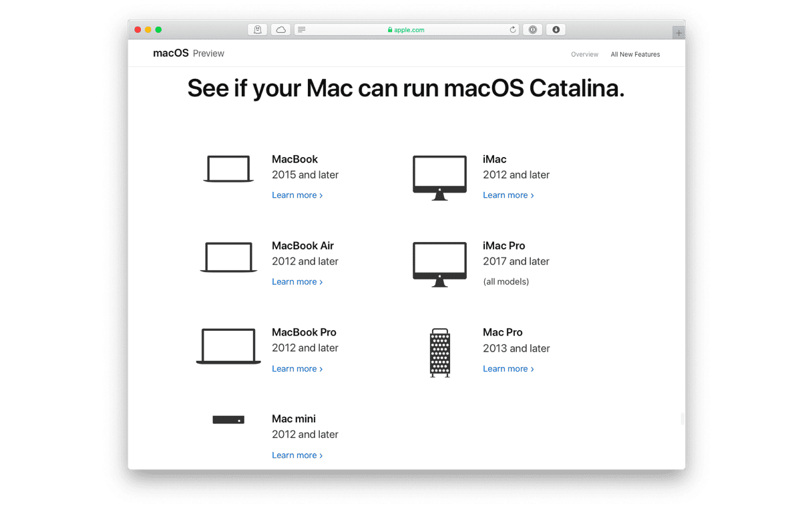Open a new tab with the plus button

point(678,31)
